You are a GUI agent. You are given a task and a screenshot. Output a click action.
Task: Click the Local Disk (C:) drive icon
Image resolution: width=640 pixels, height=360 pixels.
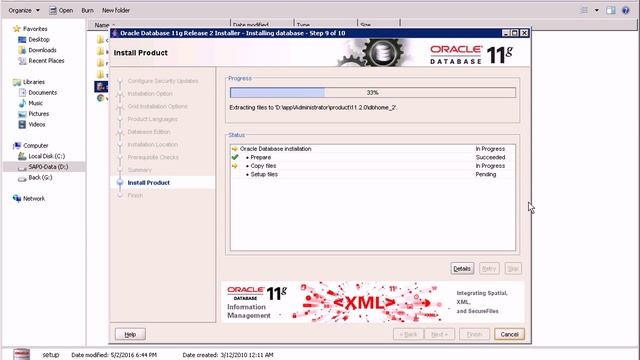22,156
